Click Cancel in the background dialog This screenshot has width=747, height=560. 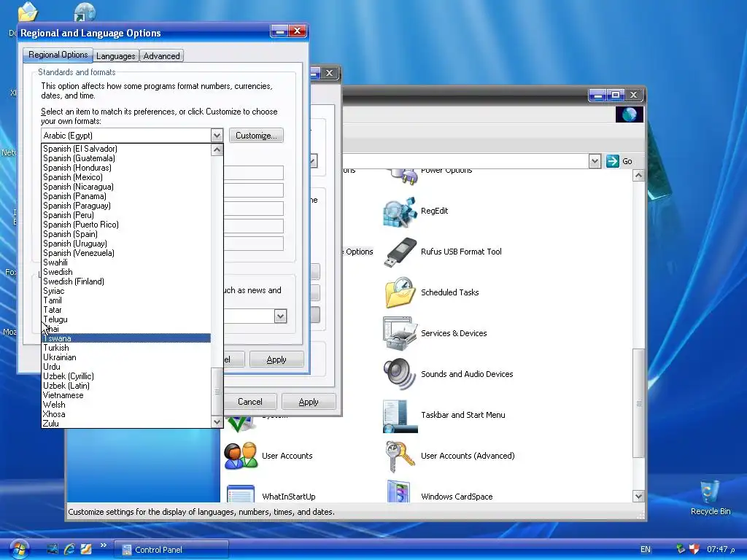[250, 402]
